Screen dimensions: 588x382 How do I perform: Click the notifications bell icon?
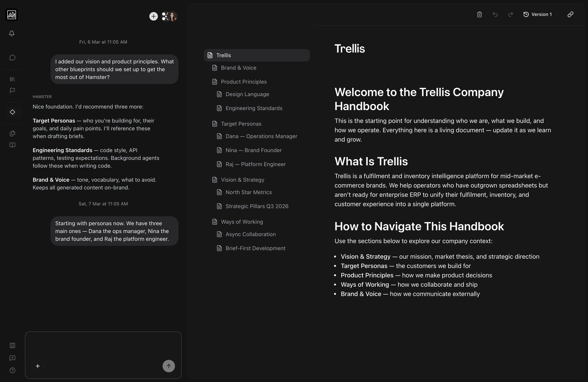click(x=12, y=33)
